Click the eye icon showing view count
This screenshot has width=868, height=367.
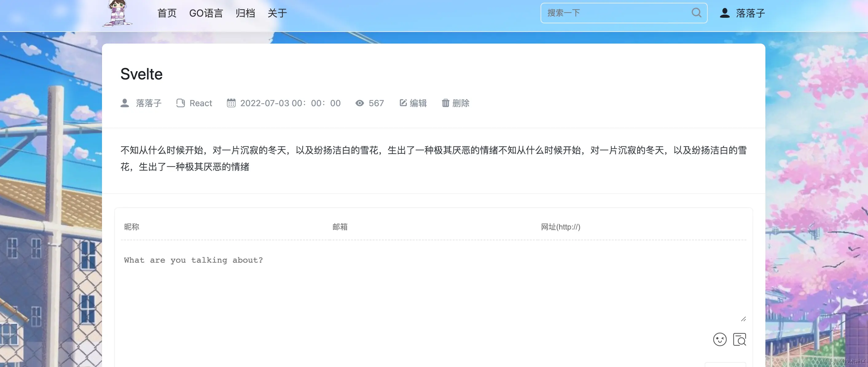pyautogui.click(x=360, y=103)
